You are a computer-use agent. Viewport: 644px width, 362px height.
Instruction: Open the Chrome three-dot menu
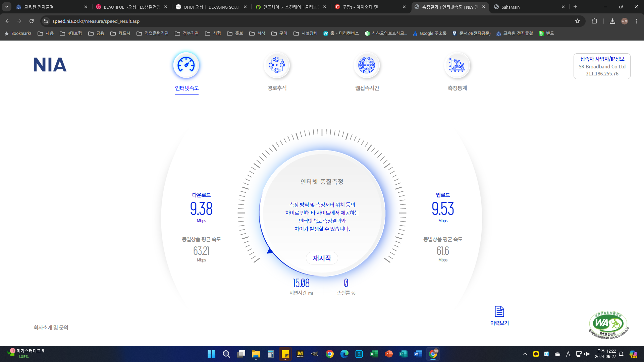[637, 21]
